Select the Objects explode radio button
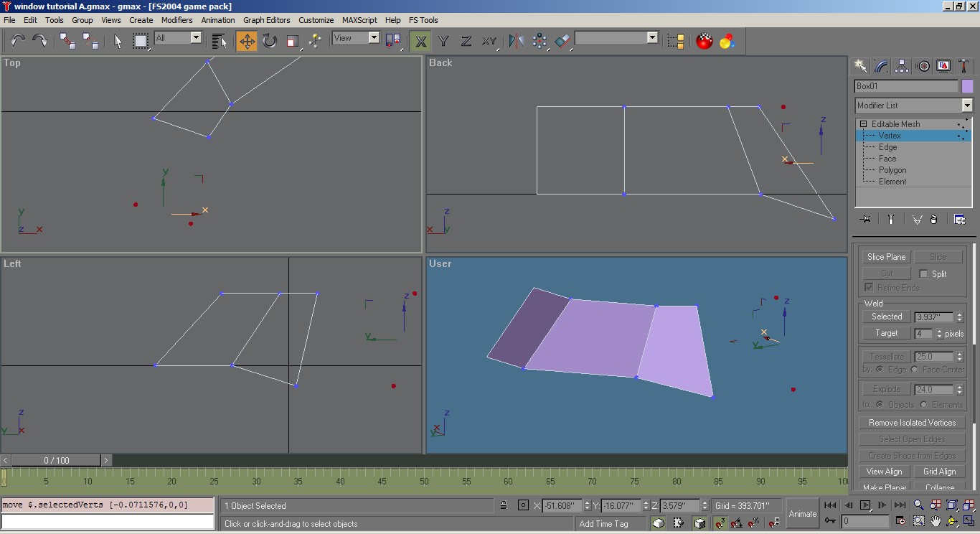 click(880, 405)
